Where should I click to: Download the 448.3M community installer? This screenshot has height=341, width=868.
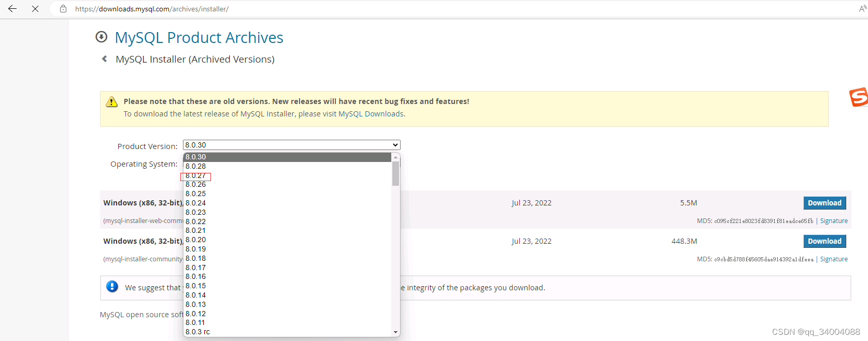(824, 241)
